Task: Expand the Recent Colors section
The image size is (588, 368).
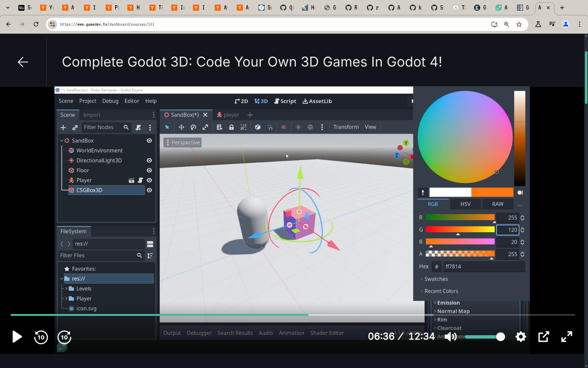Action: pos(441,291)
